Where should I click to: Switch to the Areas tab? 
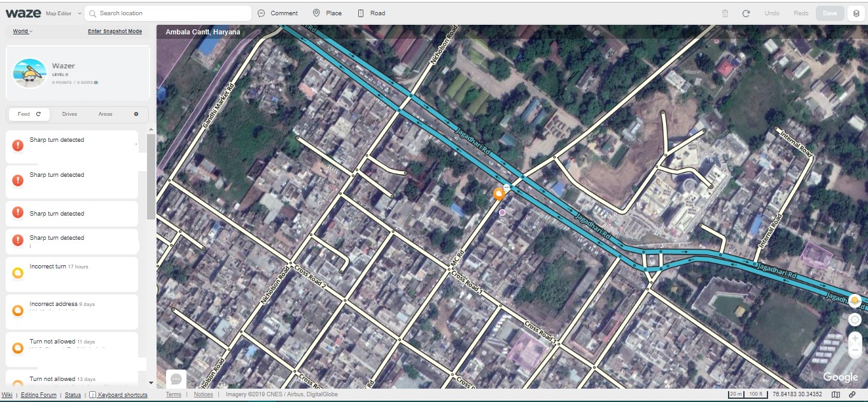tap(105, 114)
